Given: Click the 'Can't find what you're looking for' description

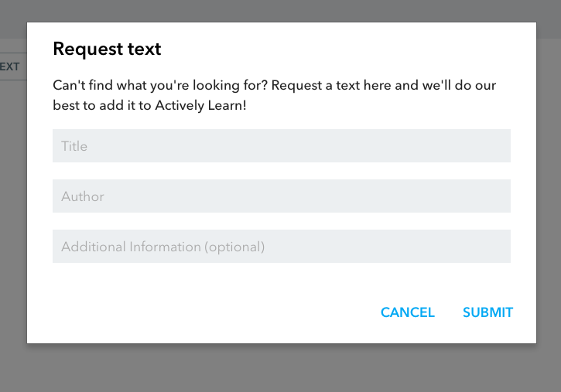Looking at the screenshot, I should point(275,95).
